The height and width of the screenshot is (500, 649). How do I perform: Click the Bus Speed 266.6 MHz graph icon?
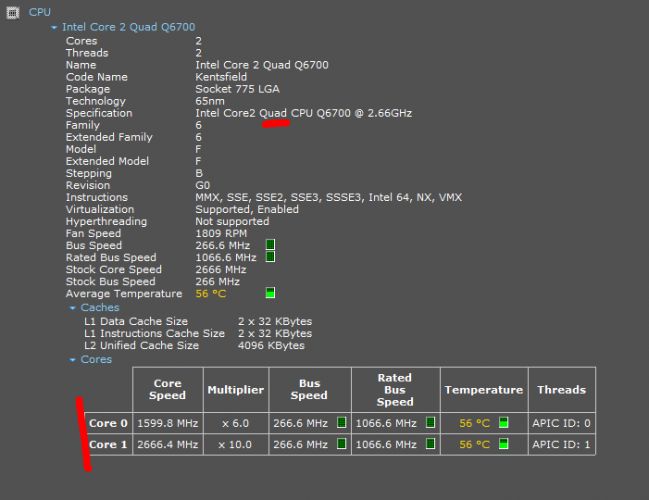(x=270, y=245)
